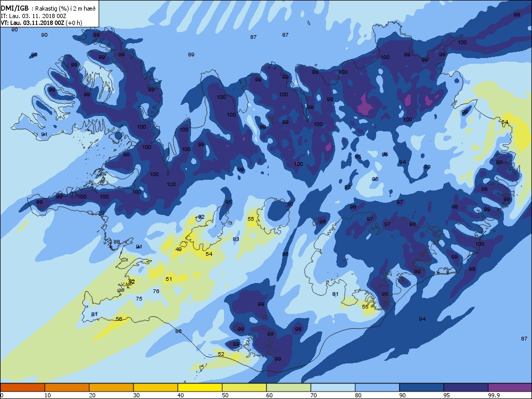Click the 40–50 bright yellow legend swatch
Image resolution: width=532 pixels, height=399 pixels.
coord(200,387)
